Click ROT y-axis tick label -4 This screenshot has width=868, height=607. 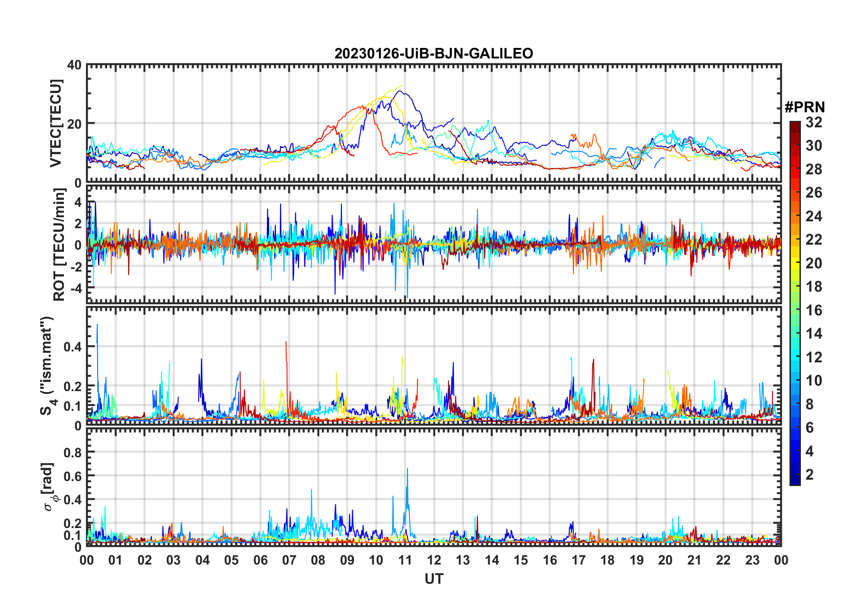76,288
